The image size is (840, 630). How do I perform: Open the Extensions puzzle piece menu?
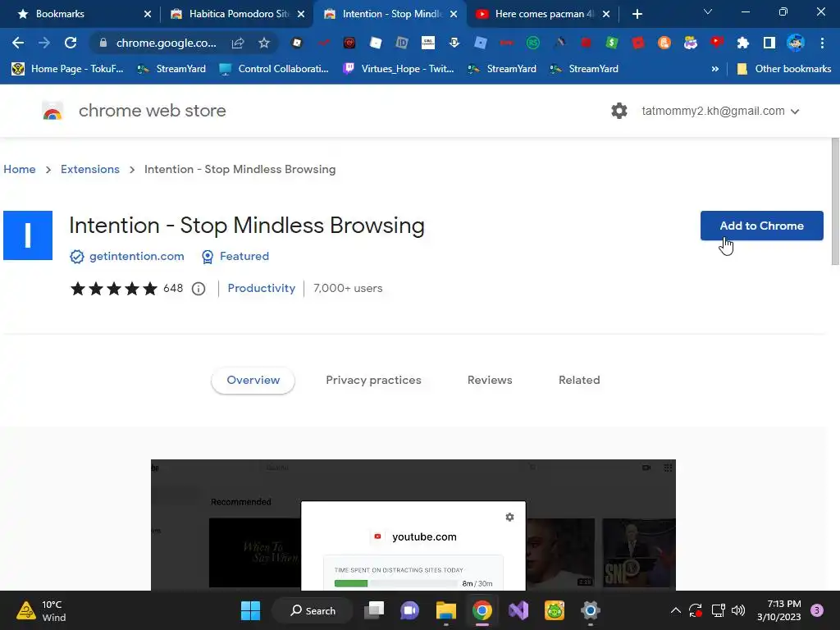click(743, 43)
